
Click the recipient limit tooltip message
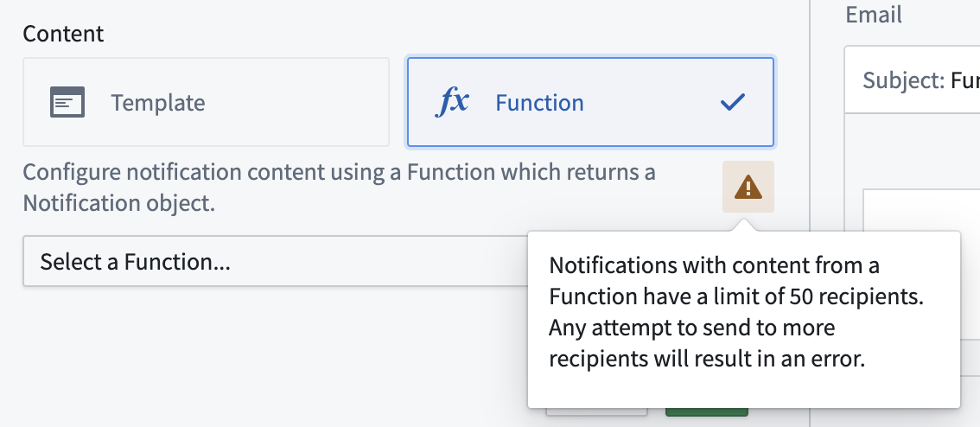pos(736,312)
